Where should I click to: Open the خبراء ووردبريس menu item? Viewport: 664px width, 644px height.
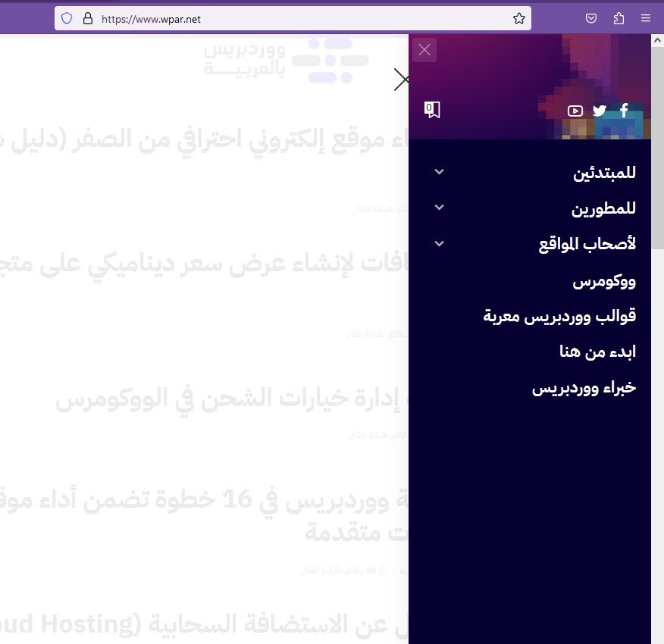tap(584, 387)
